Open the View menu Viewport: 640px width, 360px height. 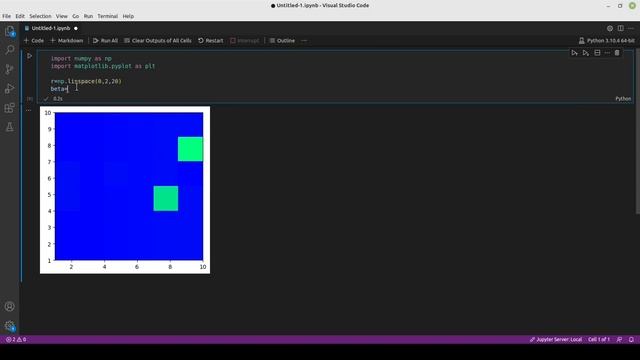pos(62,16)
